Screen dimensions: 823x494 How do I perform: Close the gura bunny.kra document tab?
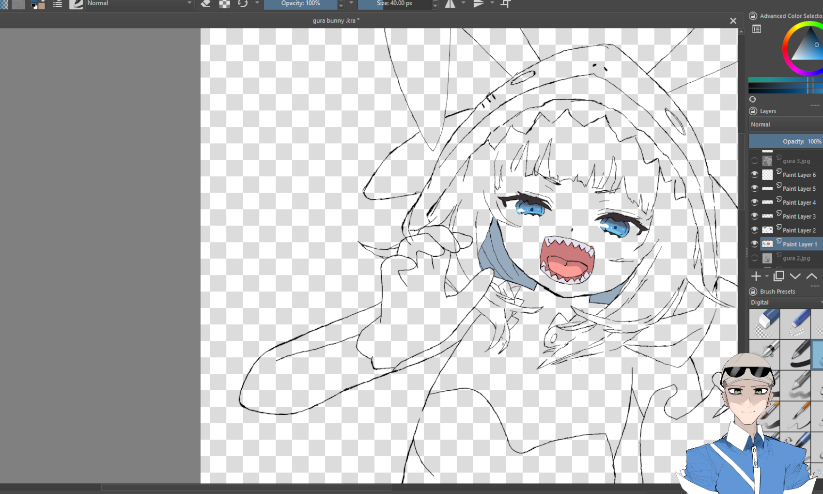pyautogui.click(x=733, y=21)
